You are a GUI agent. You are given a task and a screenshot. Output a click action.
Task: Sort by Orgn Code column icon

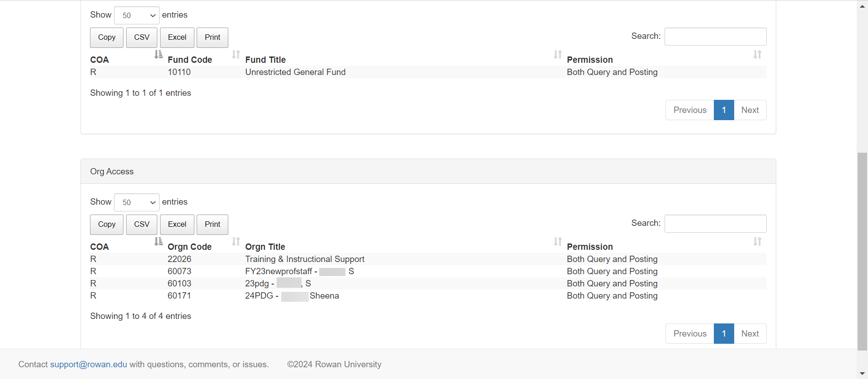(x=236, y=242)
